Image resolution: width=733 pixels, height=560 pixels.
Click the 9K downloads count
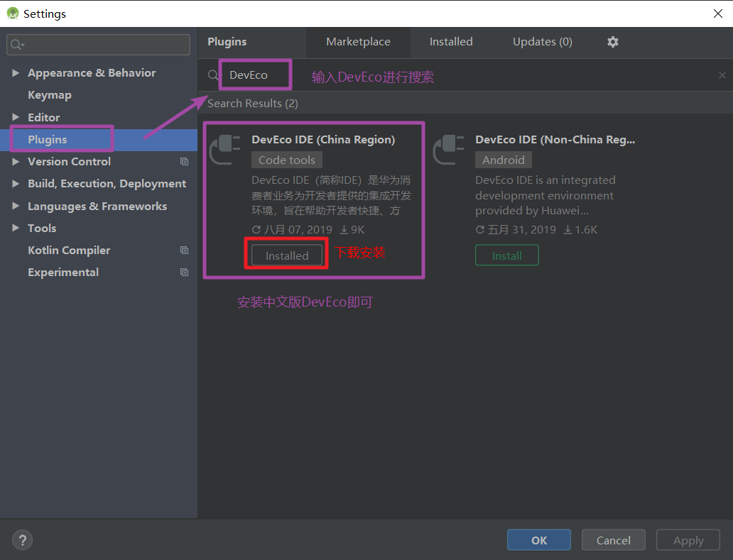coord(352,230)
